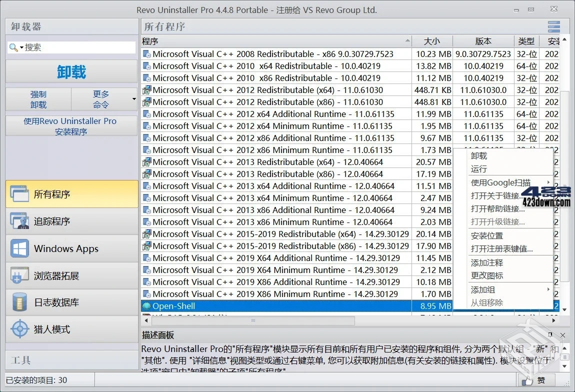Click the 搜索 search input field
The width and height of the screenshot is (575, 392).
[x=75, y=47]
